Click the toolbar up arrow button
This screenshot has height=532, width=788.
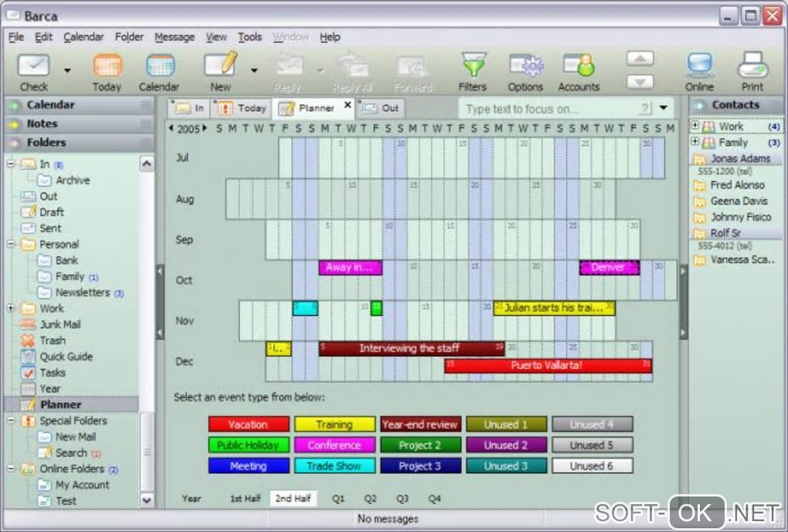pos(640,58)
